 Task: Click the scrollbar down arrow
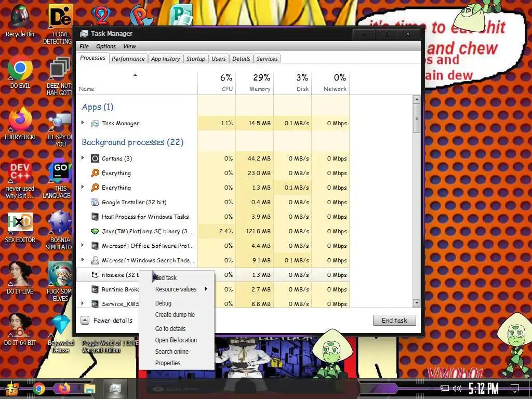pos(417,303)
